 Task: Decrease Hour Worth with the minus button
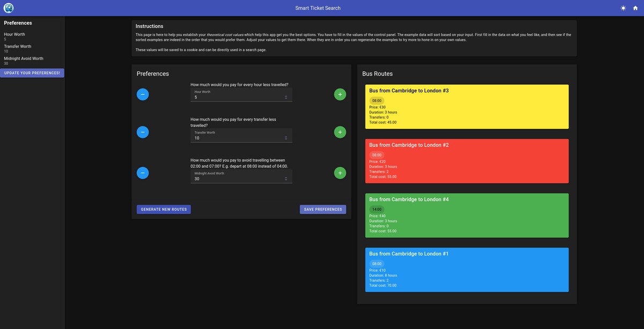[142, 94]
